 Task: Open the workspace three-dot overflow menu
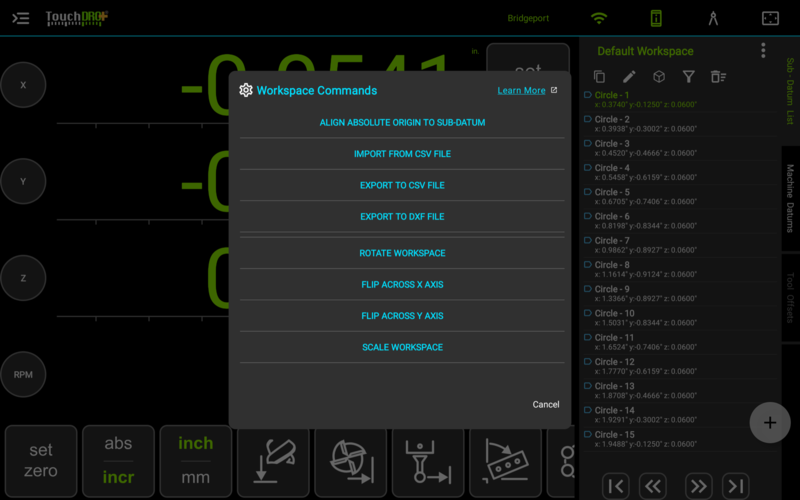pyautogui.click(x=763, y=50)
